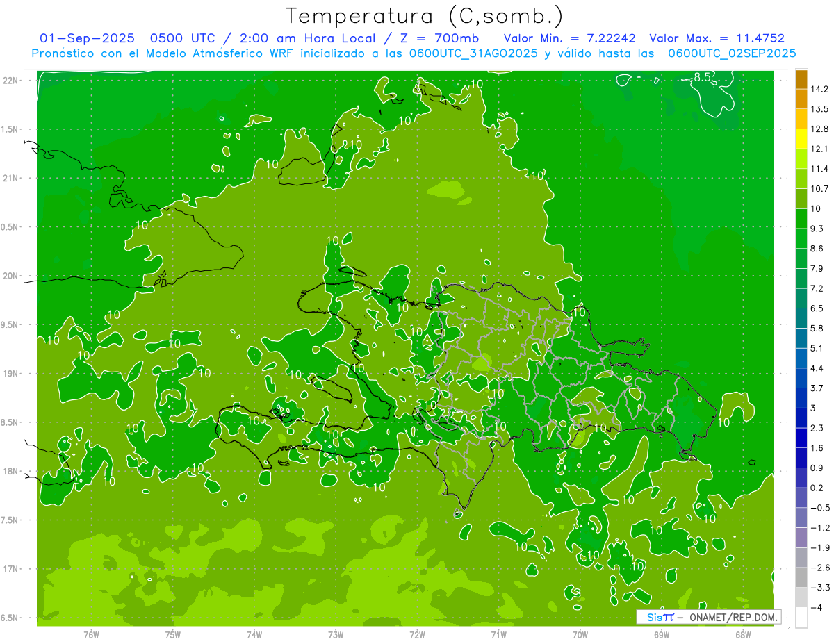The image size is (834, 644).
Task: Click the '22N' latitude axis label
Action: [x=10, y=80]
